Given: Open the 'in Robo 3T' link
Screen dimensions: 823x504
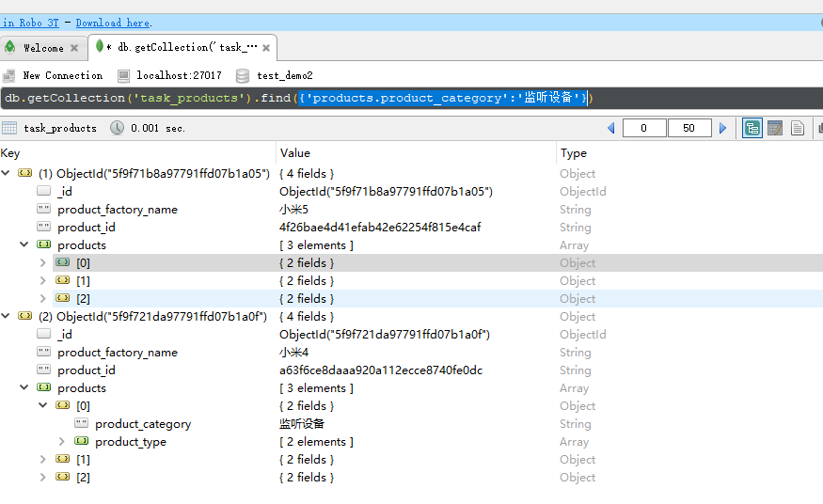Looking at the screenshot, I should coord(30,24).
